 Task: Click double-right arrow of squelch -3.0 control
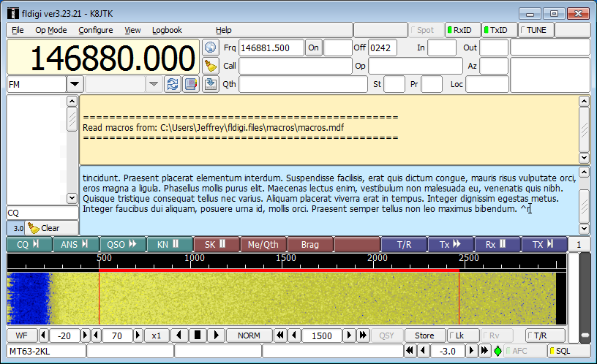(484, 351)
